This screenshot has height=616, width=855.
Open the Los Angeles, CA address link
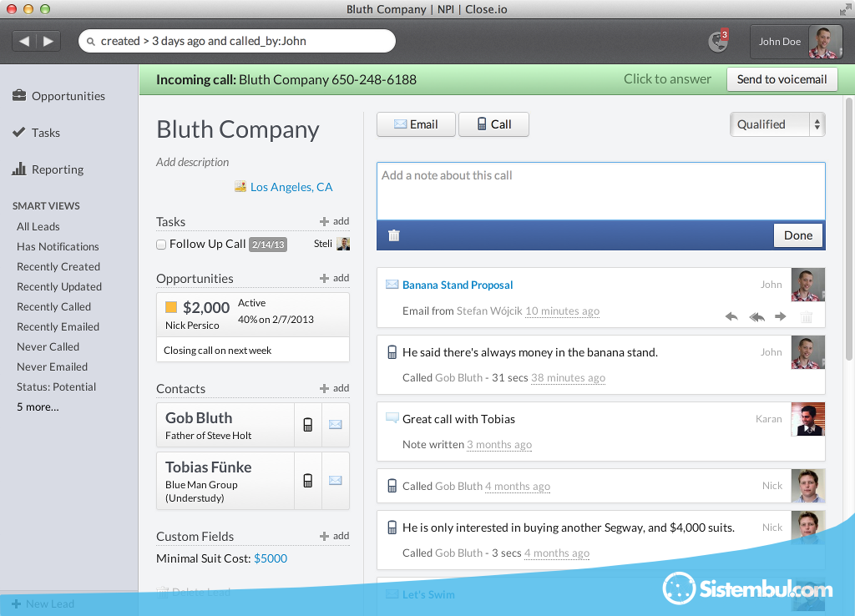[x=291, y=187]
